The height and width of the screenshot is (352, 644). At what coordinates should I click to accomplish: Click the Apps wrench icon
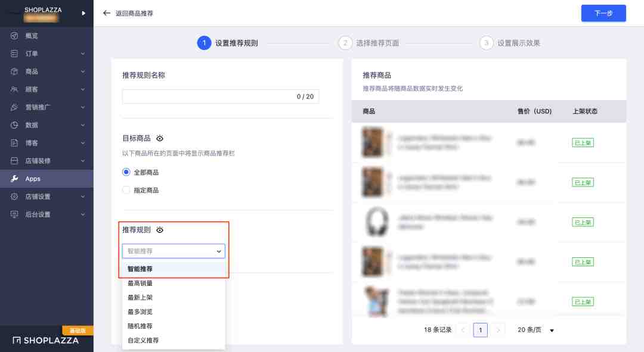click(x=14, y=179)
